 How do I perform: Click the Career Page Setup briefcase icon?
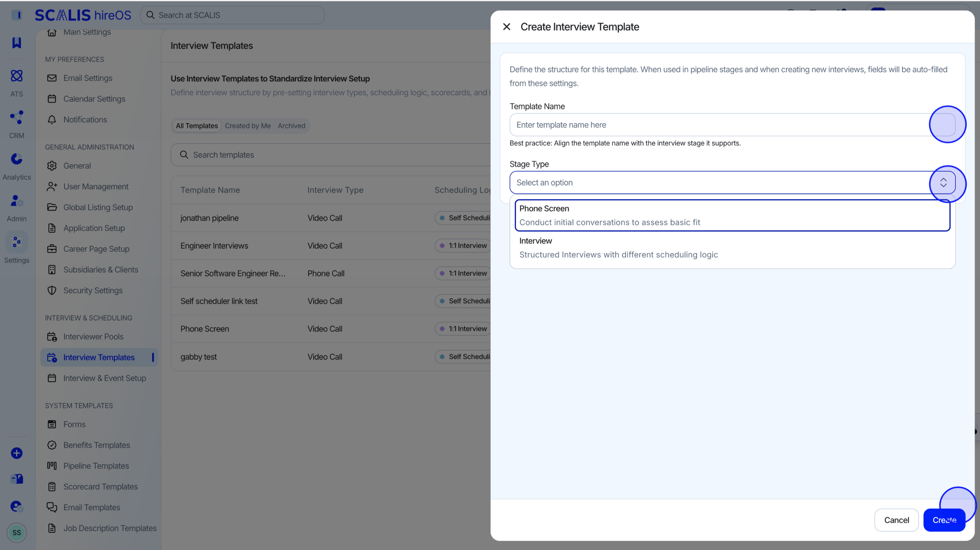click(x=52, y=249)
